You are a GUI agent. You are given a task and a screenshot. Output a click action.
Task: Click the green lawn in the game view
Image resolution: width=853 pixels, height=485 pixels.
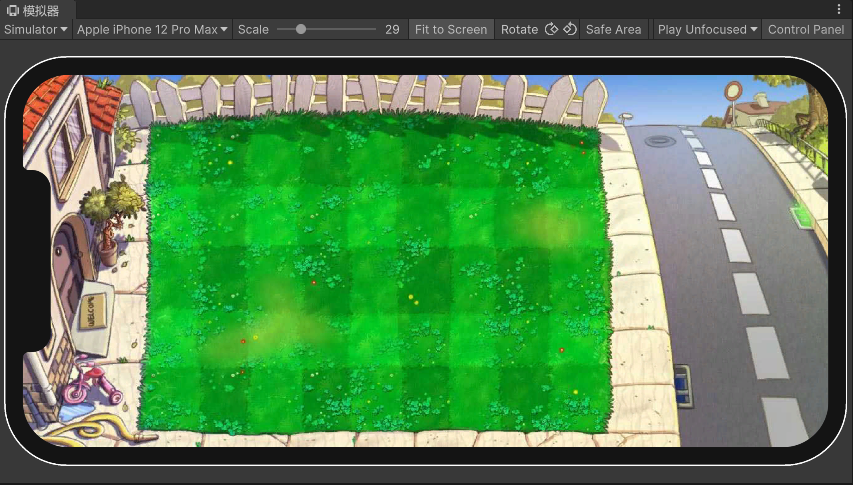[375, 272]
